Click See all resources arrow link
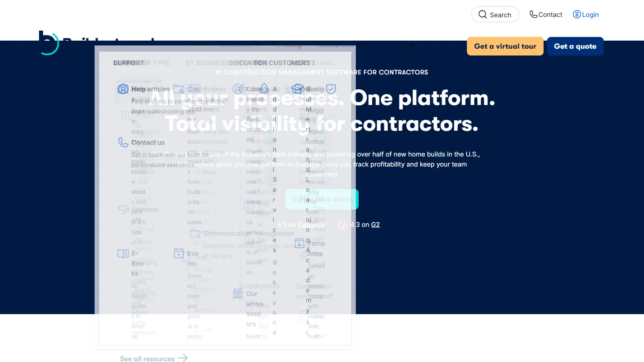644x362 pixels. (154, 358)
